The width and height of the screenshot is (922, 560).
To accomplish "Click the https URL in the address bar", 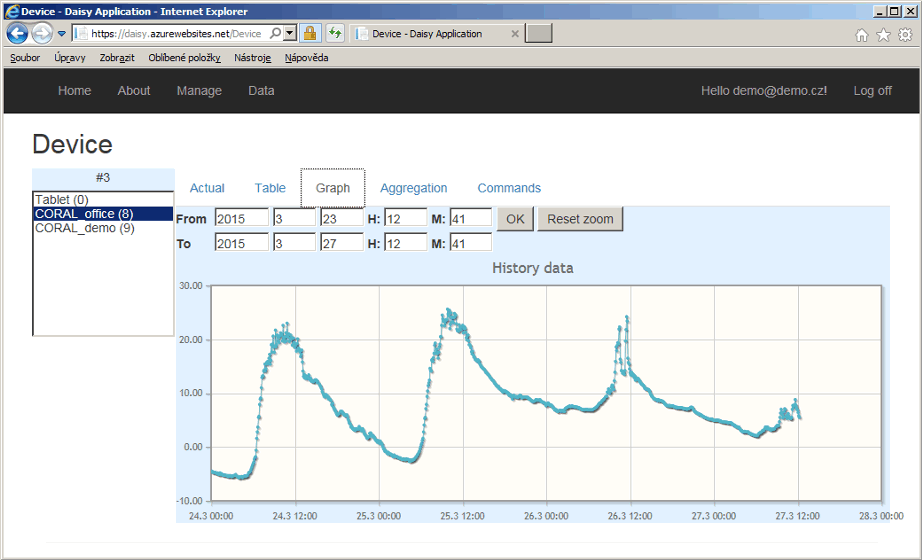I will 176,34.
